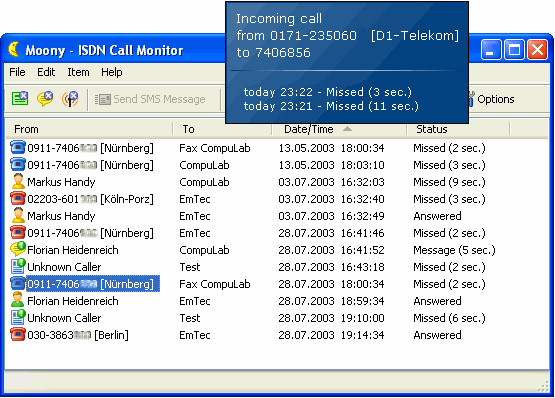This screenshot has height=398, width=555.
Task: Click the delete calls toolbar icon
Action: (20, 99)
